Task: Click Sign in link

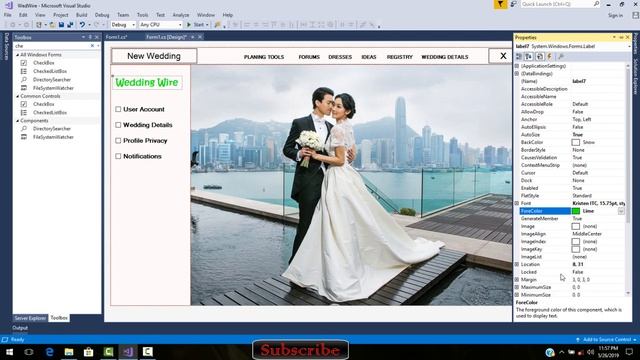Action: tap(615, 15)
